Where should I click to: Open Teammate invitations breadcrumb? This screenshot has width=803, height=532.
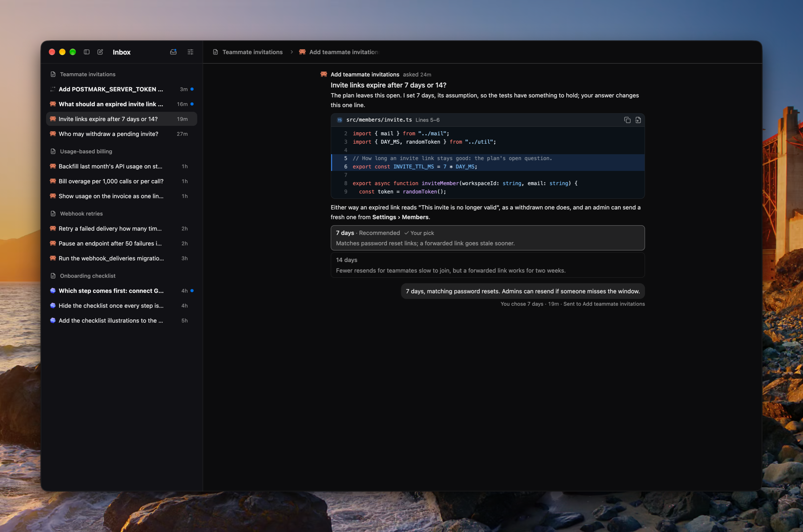253,52
